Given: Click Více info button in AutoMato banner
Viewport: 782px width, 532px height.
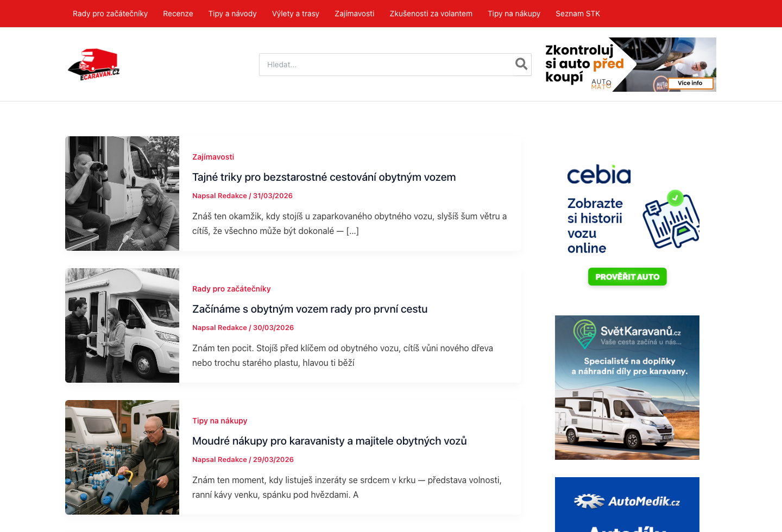Looking at the screenshot, I should click(x=690, y=83).
